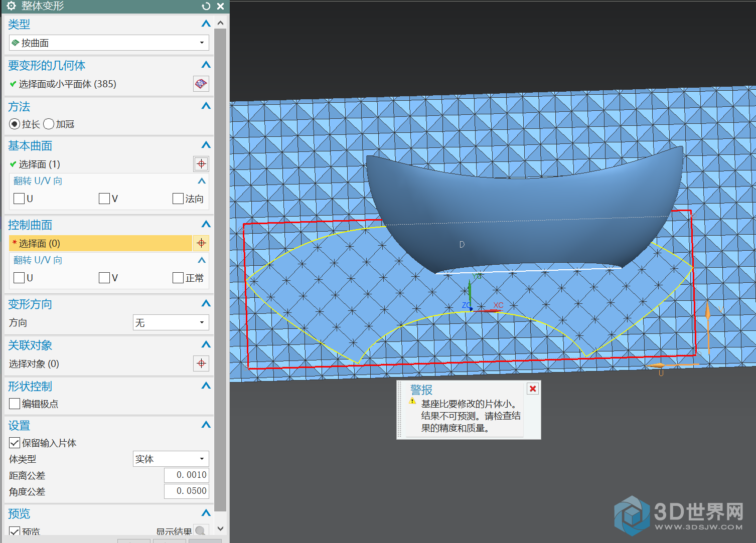Select the 拉长 method radio button
This screenshot has height=543, width=756.
click(15, 124)
